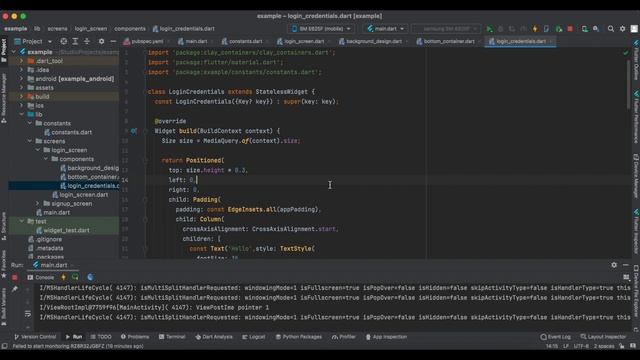Expand the build folder in project tree

click(x=22, y=97)
